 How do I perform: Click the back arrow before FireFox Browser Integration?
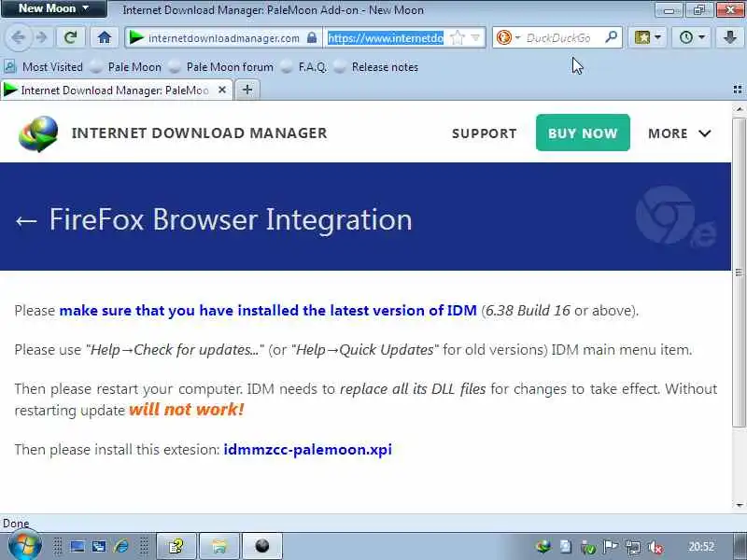pos(26,220)
